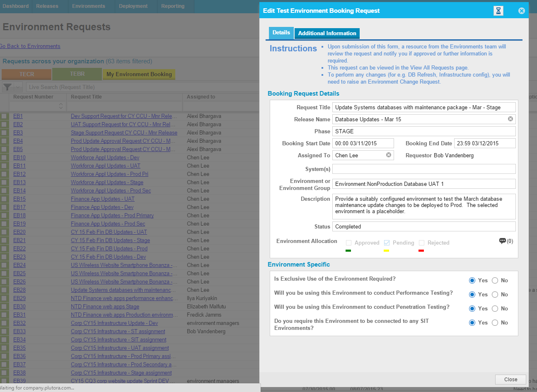This screenshot has height=392, width=537.
Task: Open the Corp CY15 Infrastructure Update - Dev link
Action: [x=114, y=323]
